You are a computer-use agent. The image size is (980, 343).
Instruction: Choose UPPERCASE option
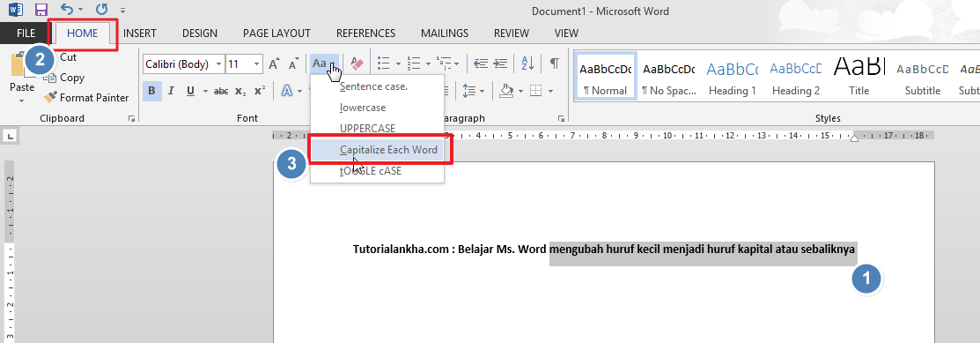(377, 129)
